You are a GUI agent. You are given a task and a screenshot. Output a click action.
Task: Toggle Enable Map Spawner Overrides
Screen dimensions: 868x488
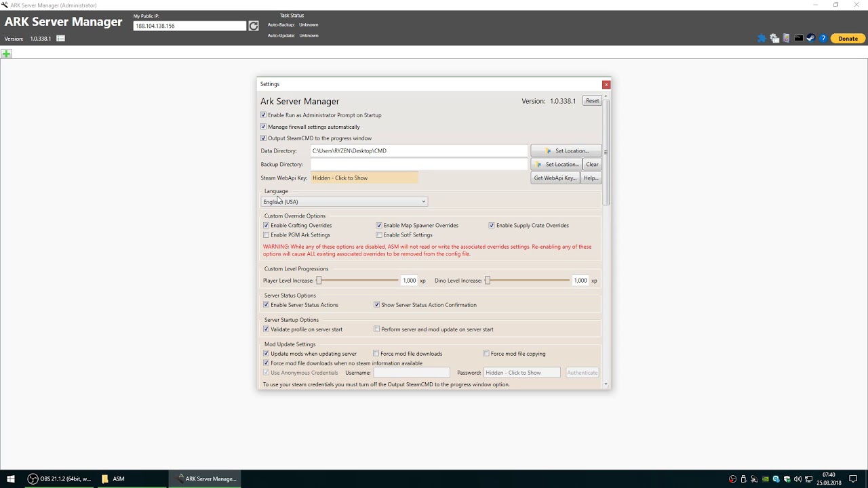(x=379, y=226)
